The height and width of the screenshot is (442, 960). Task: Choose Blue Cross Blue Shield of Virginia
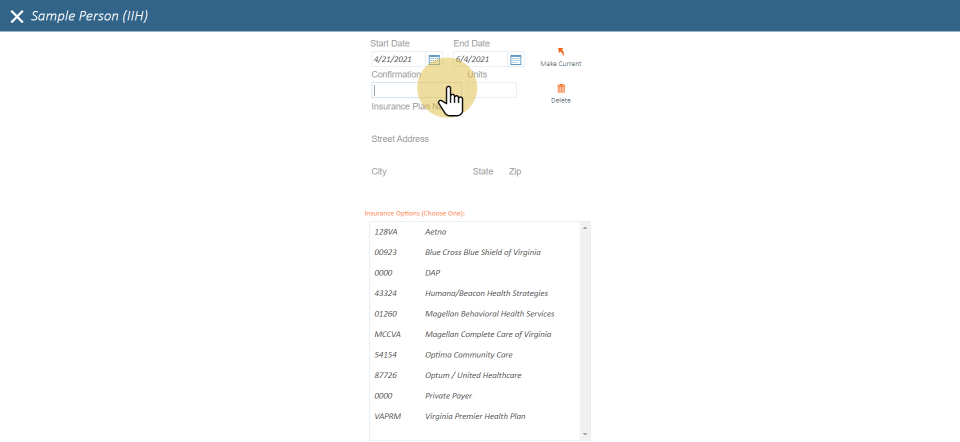point(482,252)
